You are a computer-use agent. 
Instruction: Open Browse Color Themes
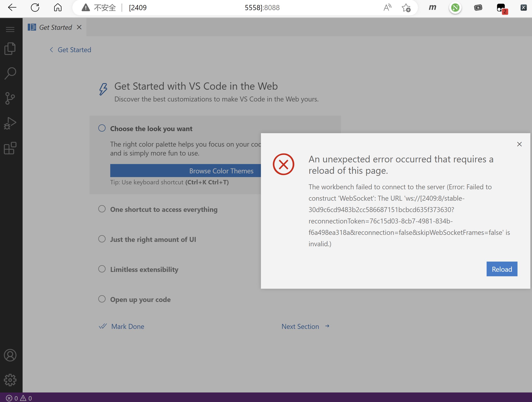click(221, 171)
